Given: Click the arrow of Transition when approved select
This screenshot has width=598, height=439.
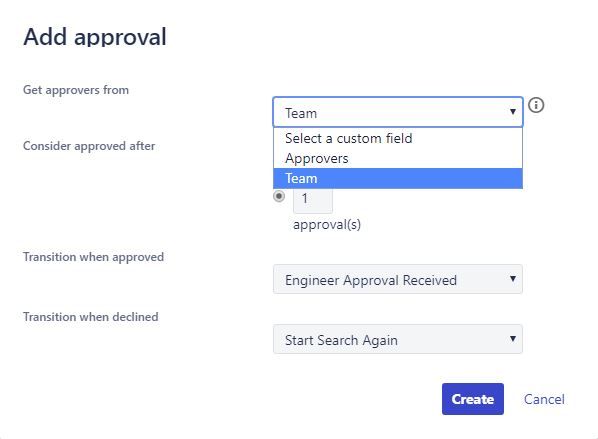Looking at the screenshot, I should 513,279.
